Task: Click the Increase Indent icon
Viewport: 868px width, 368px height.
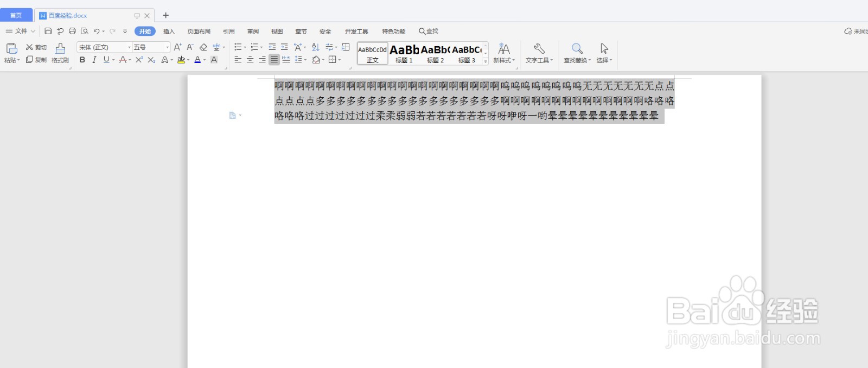Action: (x=284, y=47)
